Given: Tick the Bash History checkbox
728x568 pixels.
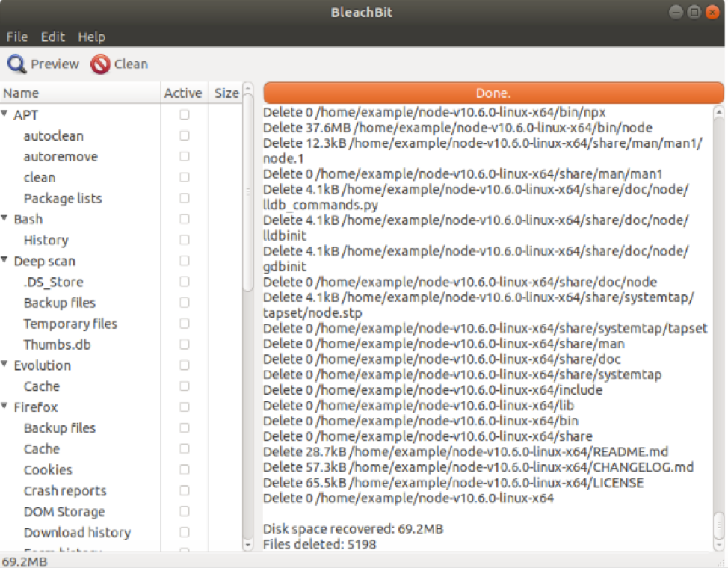Looking at the screenshot, I should coord(184,241).
